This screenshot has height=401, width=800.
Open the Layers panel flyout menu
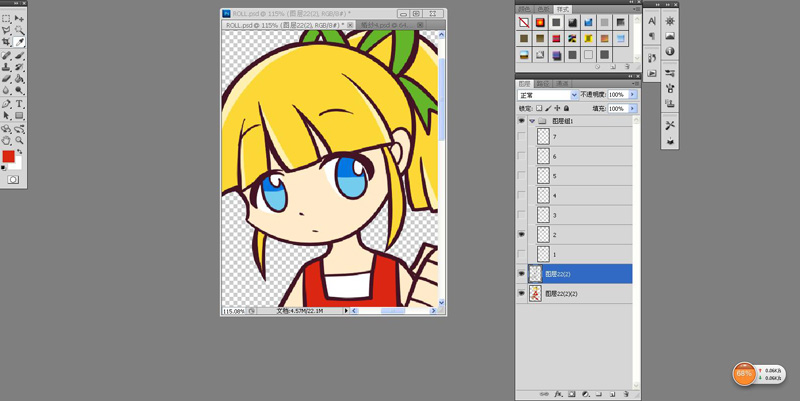point(636,83)
